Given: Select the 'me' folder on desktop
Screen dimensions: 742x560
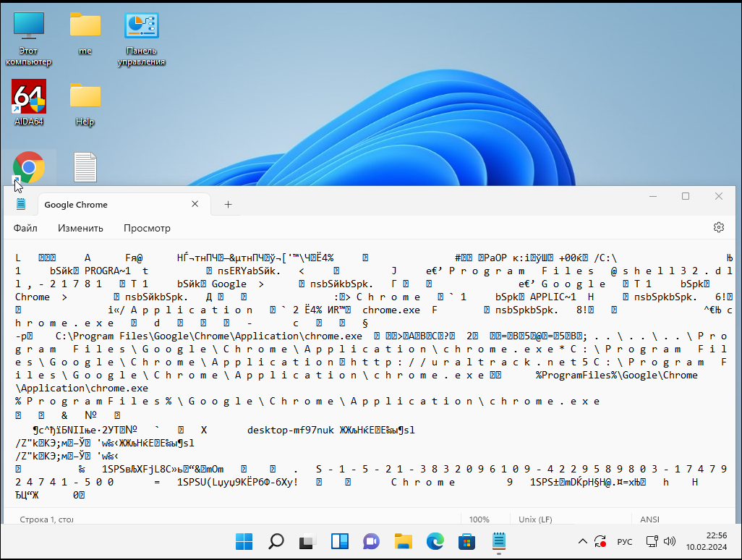Looking at the screenshot, I should [85, 33].
